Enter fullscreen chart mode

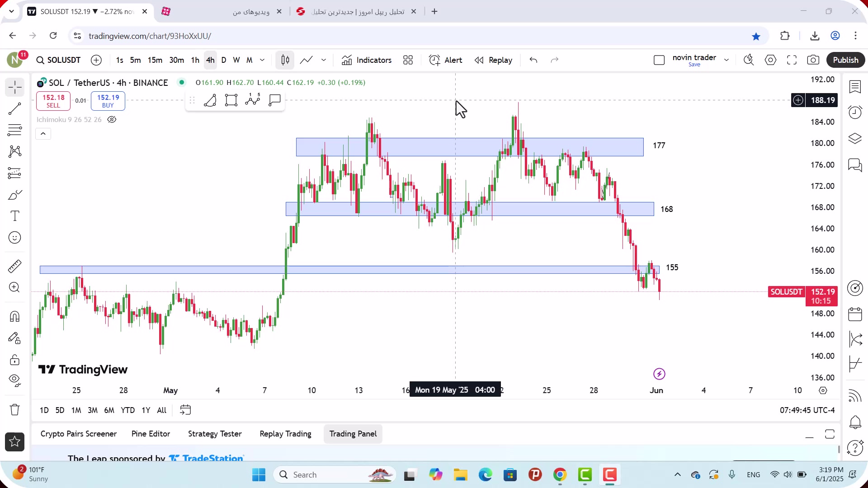pyautogui.click(x=792, y=60)
